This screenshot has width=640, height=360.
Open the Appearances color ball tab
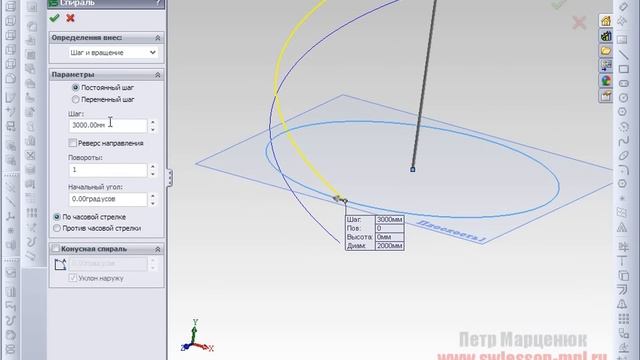606,81
